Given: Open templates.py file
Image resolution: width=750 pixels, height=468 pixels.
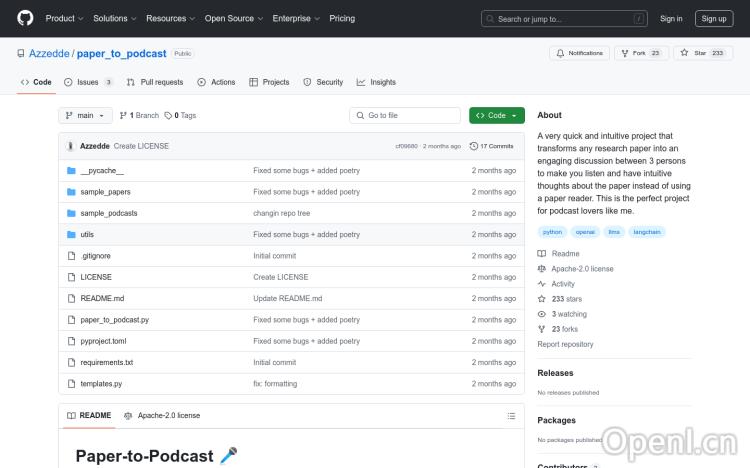Looking at the screenshot, I should [101, 384].
